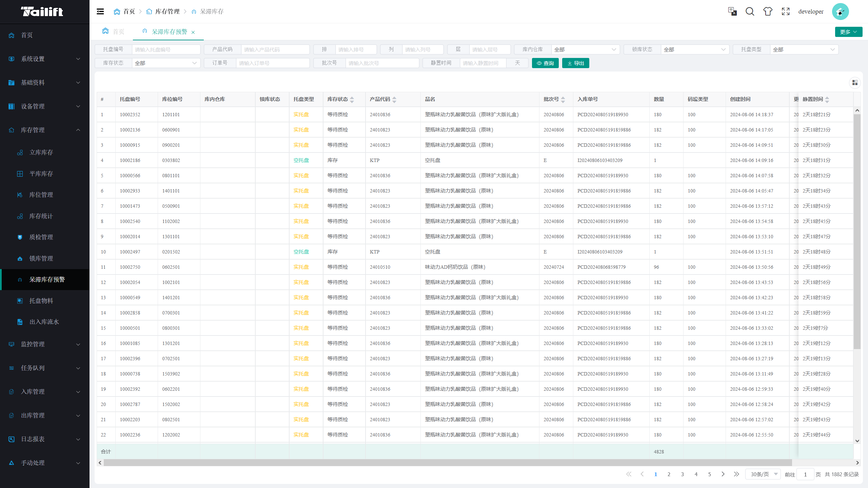Screen dimensions: 868x488
Task: Open the 30条/页 page size dropdown
Action: [763, 474]
